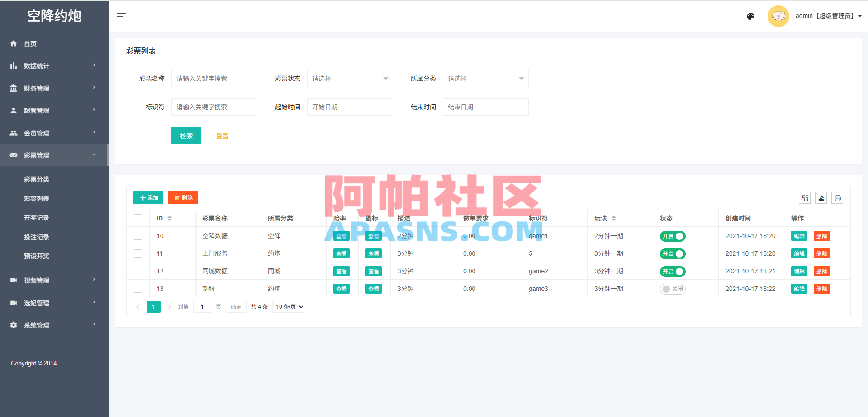This screenshot has width=868, height=417.
Task: Open the column display settings icon
Action: (805, 198)
